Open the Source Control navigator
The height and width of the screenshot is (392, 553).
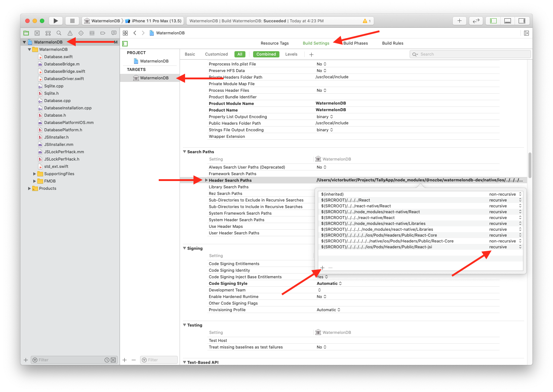click(37, 33)
